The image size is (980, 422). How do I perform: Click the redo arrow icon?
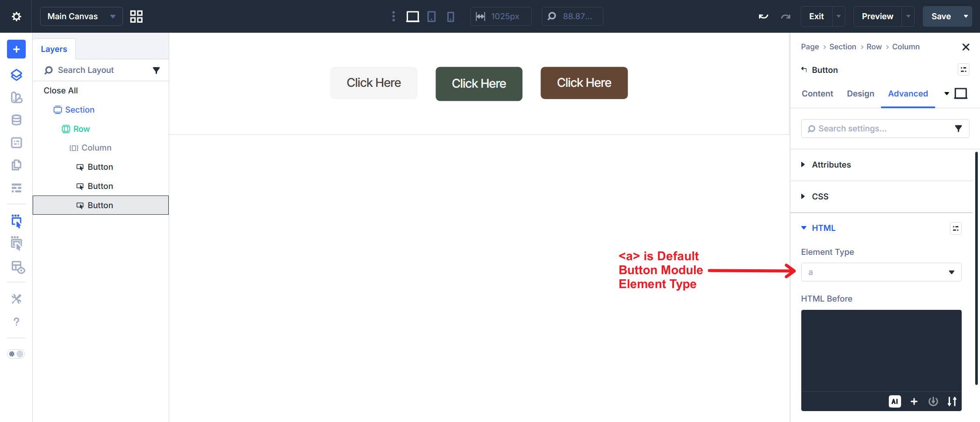(x=786, y=16)
